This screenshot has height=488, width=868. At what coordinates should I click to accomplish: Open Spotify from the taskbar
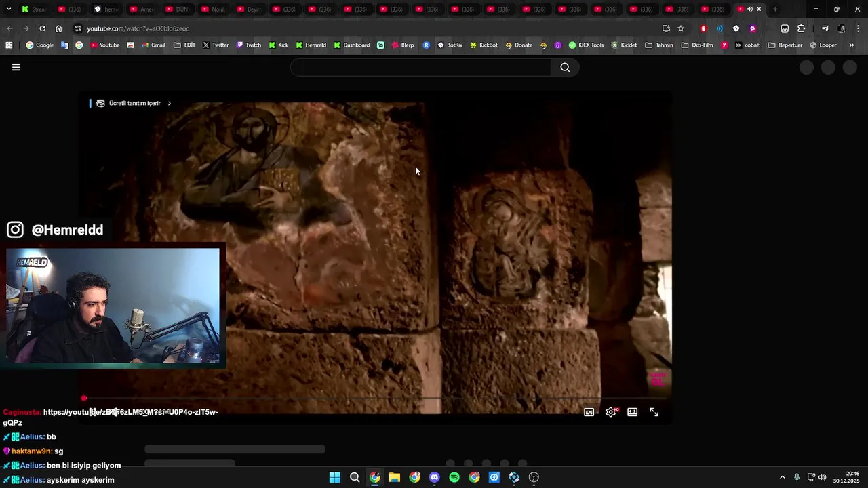pos(454,477)
